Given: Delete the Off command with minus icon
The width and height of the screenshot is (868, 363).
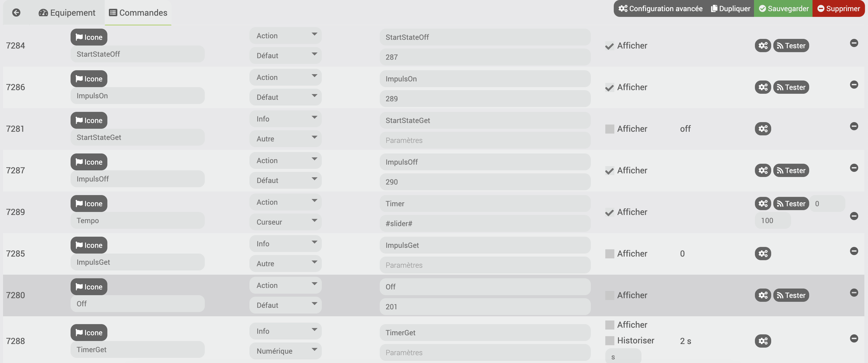Looking at the screenshot, I should click(854, 293).
